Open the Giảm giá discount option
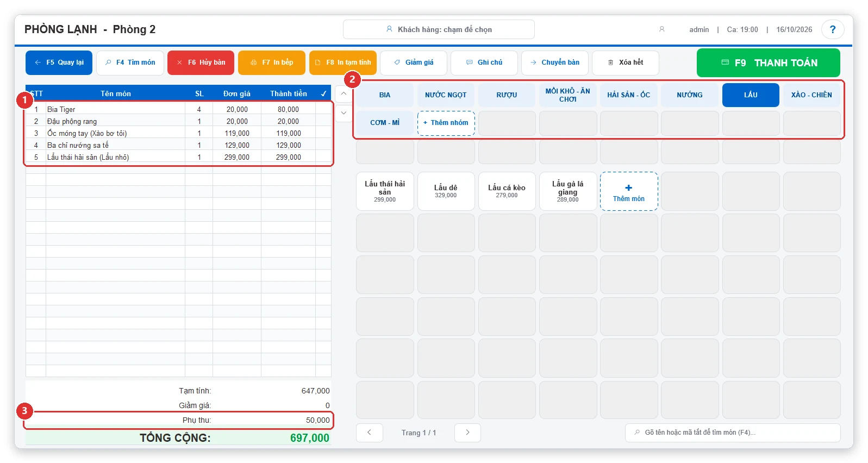The image size is (868, 463). pyautogui.click(x=413, y=62)
